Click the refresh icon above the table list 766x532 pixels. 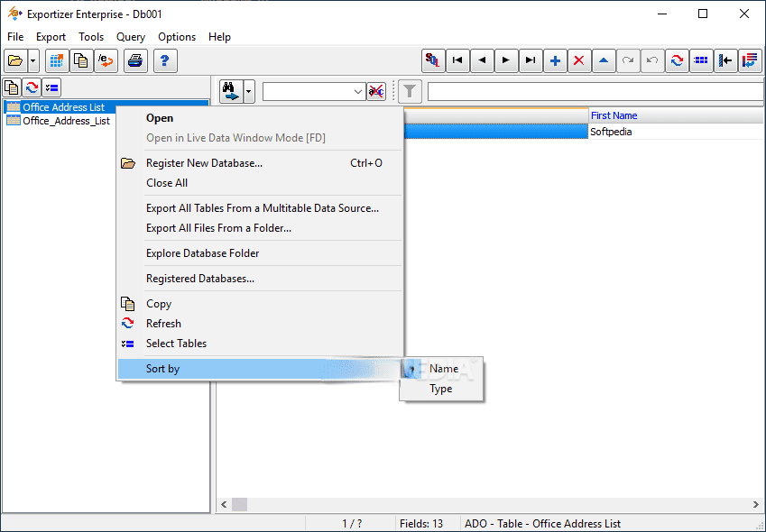tap(32, 87)
